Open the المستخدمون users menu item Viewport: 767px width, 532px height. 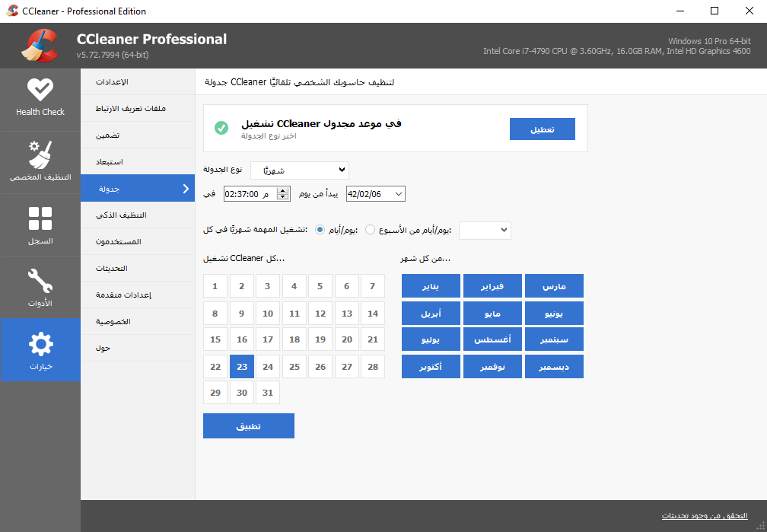[x=138, y=242]
